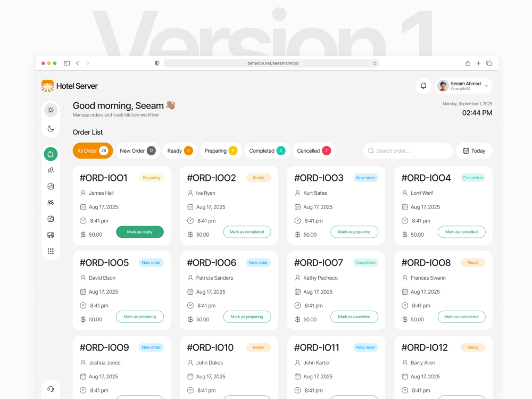Open a new browser tab
The image size is (532, 399).
(478, 63)
